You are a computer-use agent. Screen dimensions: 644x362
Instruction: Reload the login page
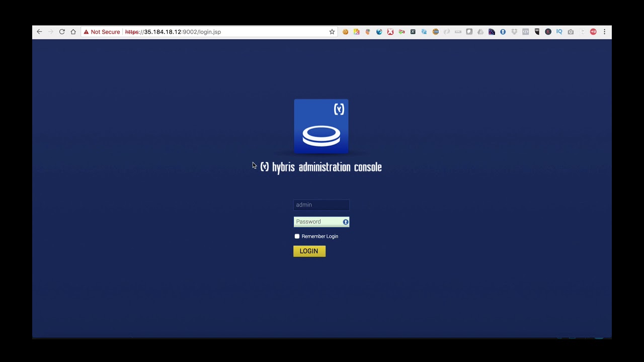pos(62,32)
